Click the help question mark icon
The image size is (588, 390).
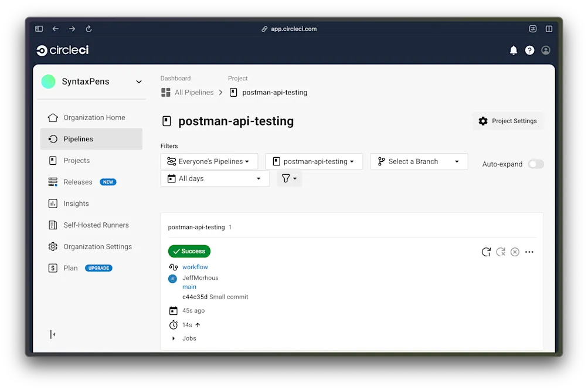(x=529, y=50)
